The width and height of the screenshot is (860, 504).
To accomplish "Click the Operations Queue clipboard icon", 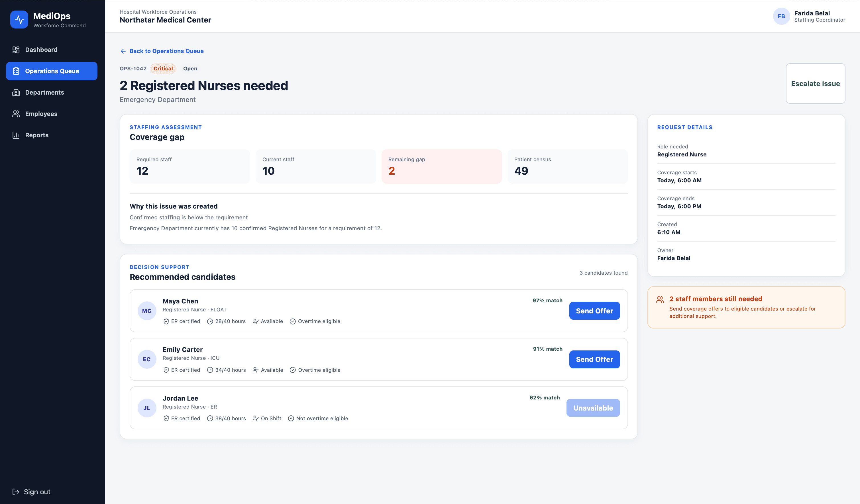I will (x=16, y=71).
